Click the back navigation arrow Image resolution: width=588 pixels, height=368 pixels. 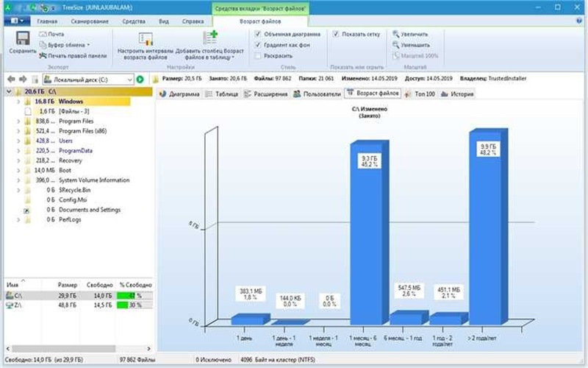point(10,79)
